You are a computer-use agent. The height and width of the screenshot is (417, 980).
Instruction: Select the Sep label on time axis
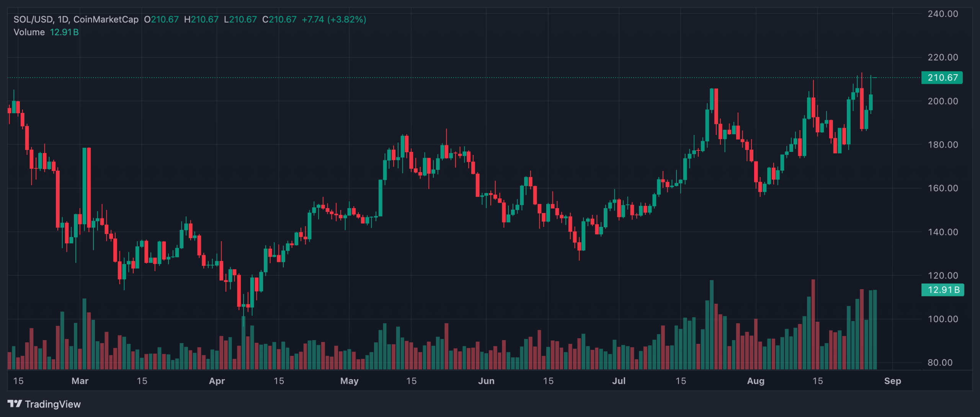click(892, 381)
